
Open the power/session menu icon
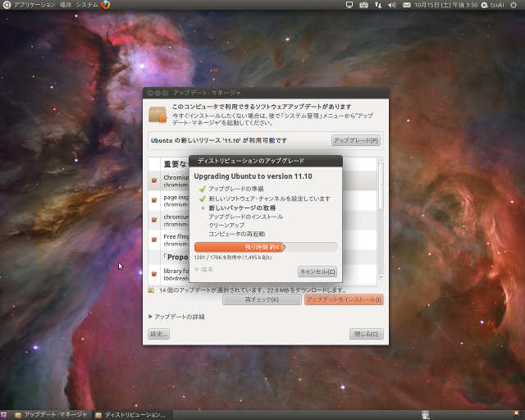(514, 5)
